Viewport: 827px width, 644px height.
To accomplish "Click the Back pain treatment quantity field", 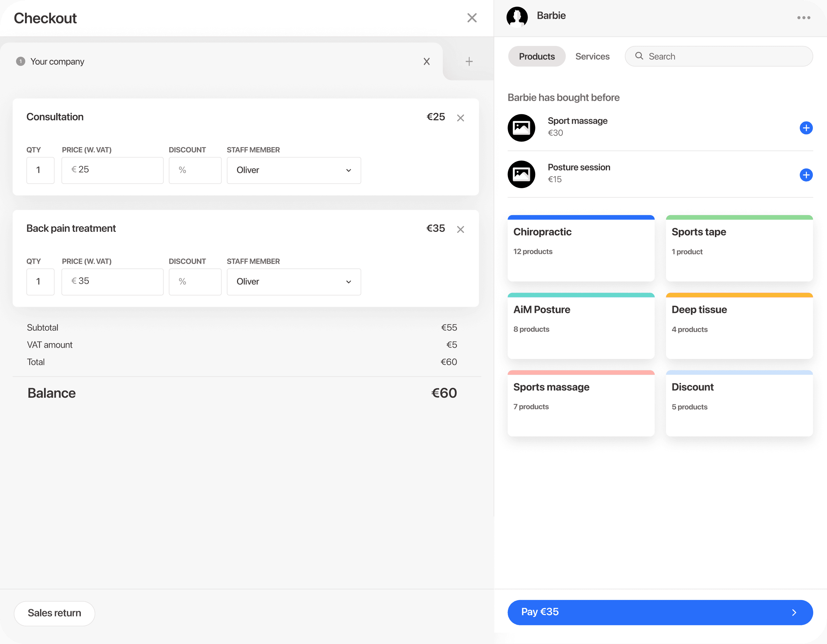I will click(40, 281).
